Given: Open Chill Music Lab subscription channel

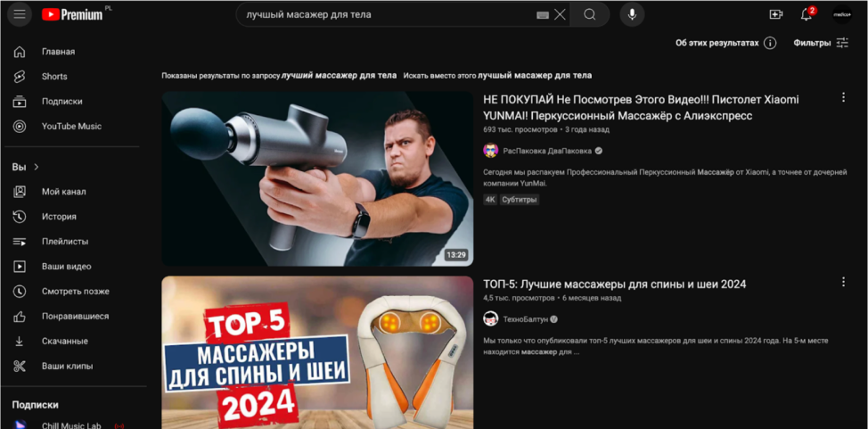Looking at the screenshot, I should 71,425.
